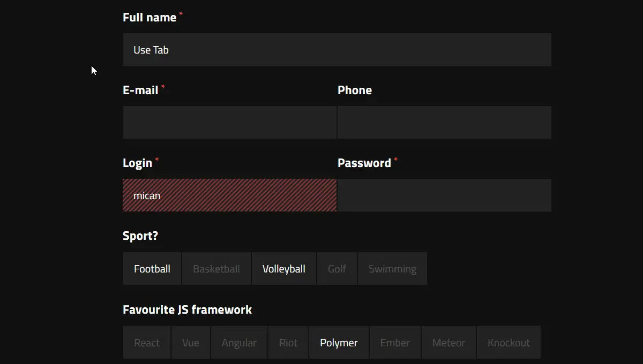Enable the Angular framework option
The height and width of the screenshot is (364, 643).
[239, 342]
